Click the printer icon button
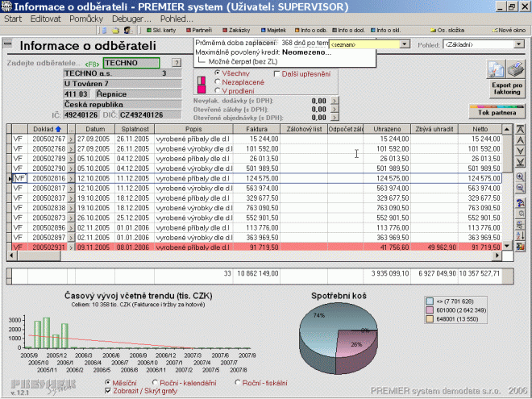 point(516,69)
